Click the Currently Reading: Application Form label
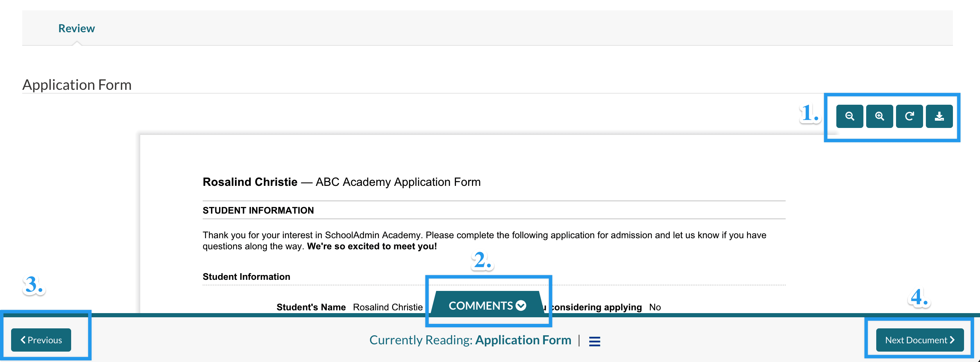The width and height of the screenshot is (980, 362). (x=470, y=340)
